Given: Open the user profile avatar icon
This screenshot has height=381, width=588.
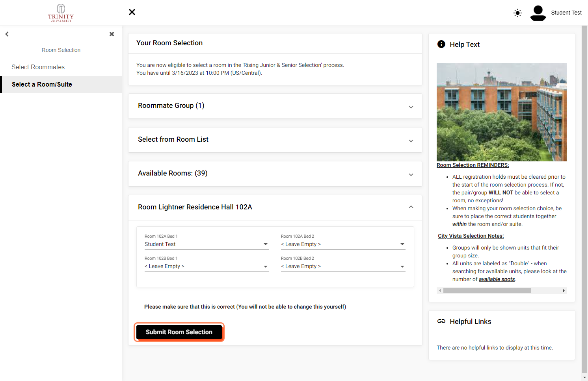Looking at the screenshot, I should point(538,13).
